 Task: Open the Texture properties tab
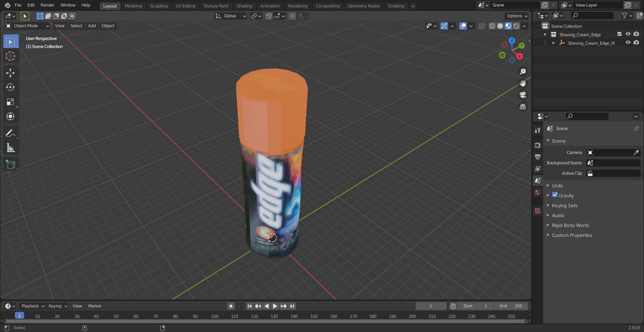(x=537, y=211)
